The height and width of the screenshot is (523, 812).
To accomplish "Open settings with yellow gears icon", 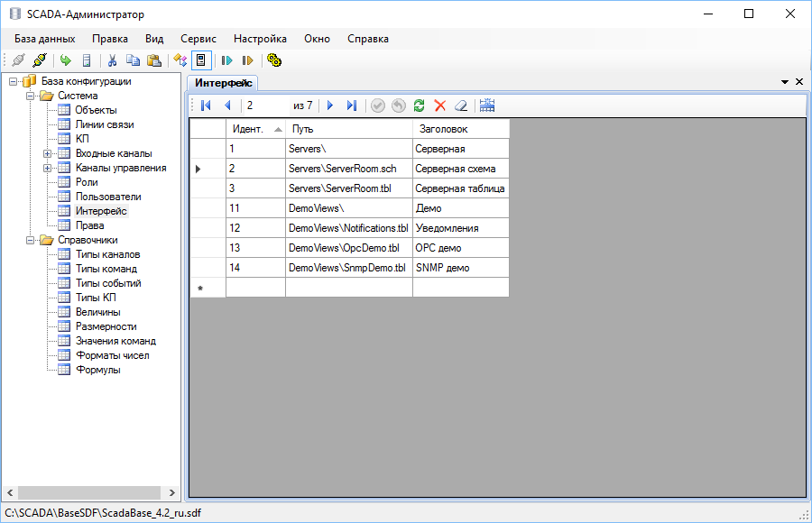I will tap(274, 60).
